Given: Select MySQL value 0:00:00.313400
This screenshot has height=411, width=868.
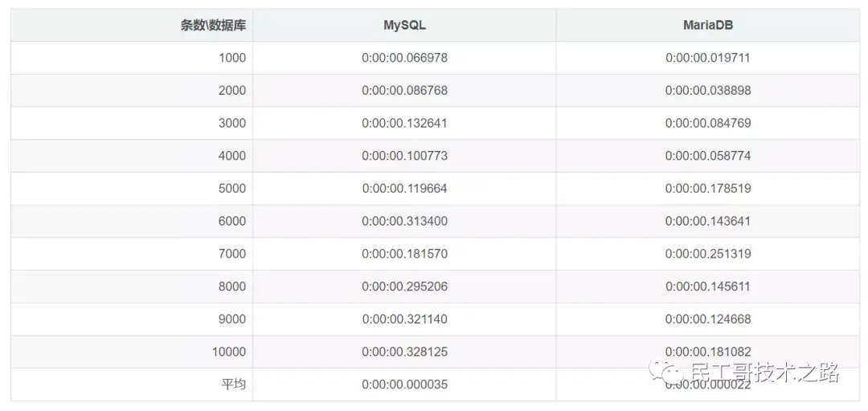Looking at the screenshot, I should pos(404,221).
